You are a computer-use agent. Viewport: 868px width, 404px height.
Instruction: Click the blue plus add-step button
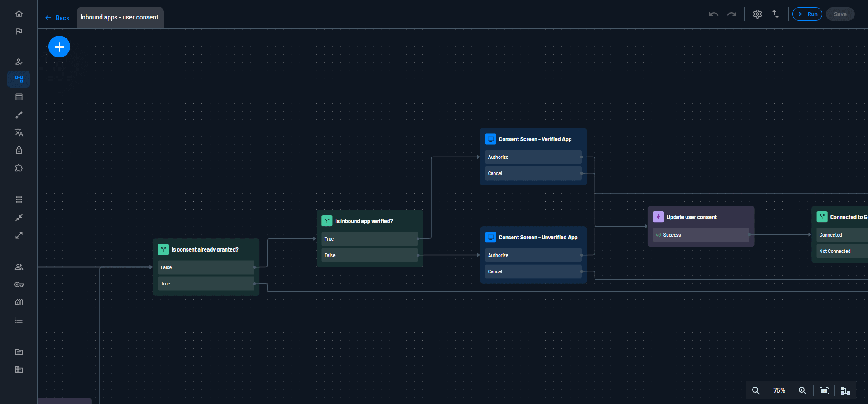click(x=59, y=47)
